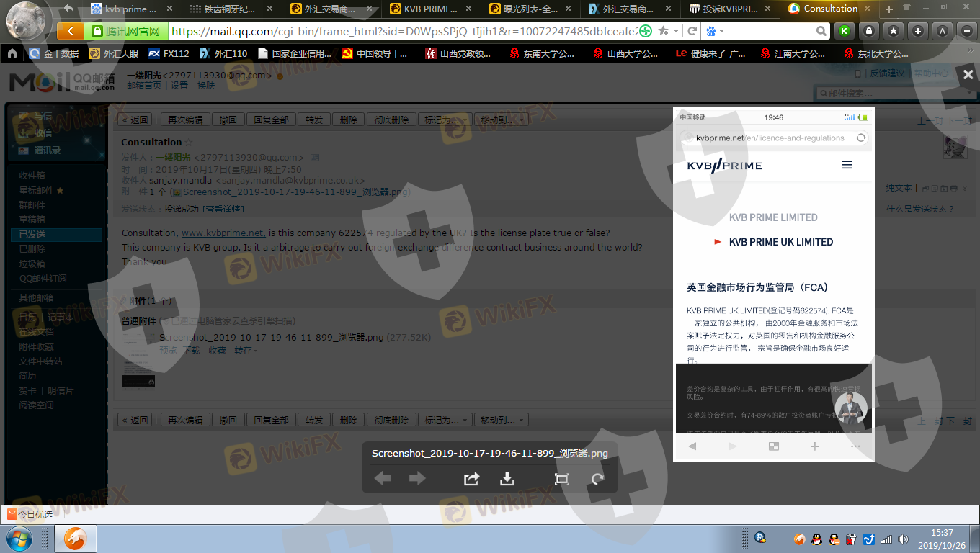Click upper toolbar 回复全部 button
980x553 pixels.
271,120
